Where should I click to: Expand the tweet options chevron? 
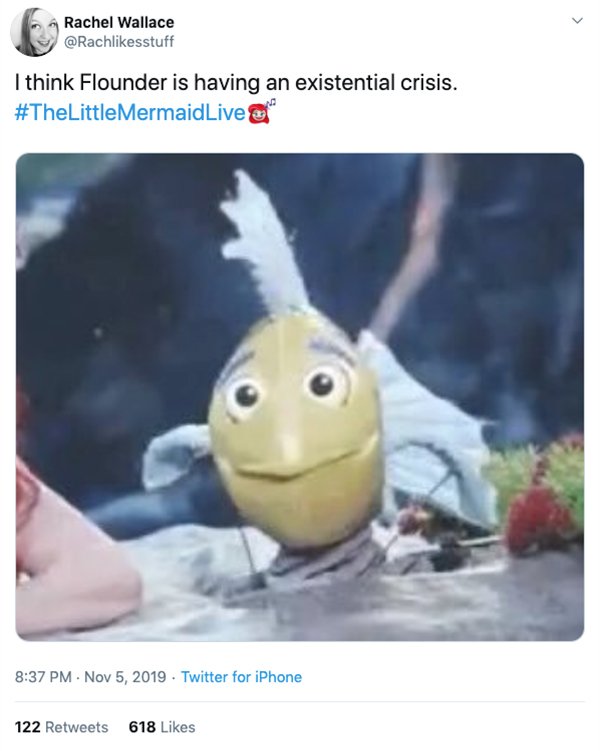[x=577, y=21]
